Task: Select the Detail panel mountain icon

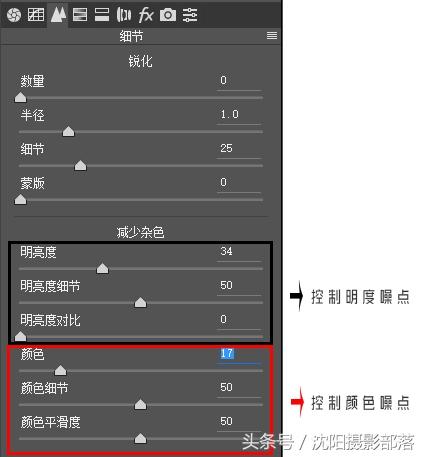Action: click(58, 15)
